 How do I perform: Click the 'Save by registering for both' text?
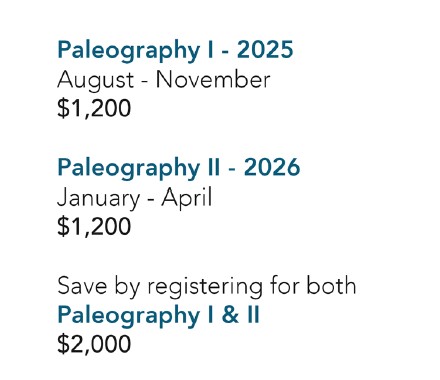click(x=207, y=286)
